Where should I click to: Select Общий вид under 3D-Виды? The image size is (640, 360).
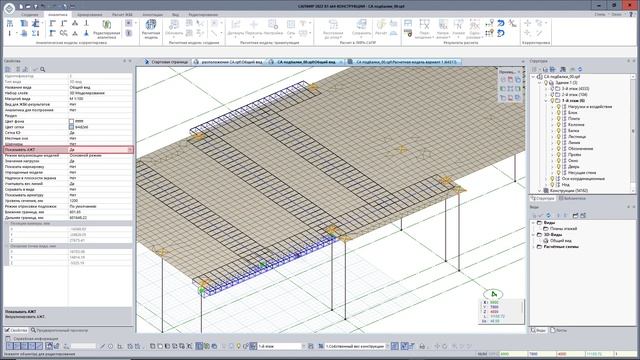tap(562, 241)
